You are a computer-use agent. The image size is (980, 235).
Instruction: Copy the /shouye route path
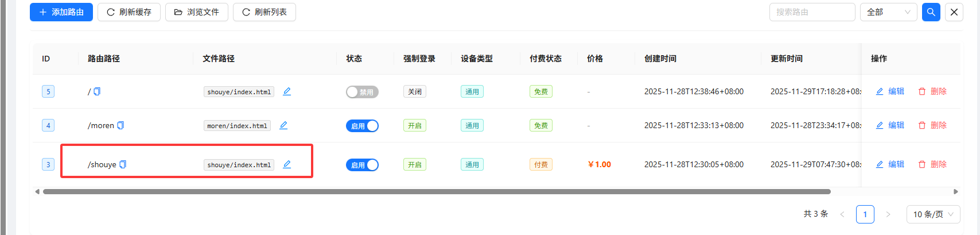(123, 164)
